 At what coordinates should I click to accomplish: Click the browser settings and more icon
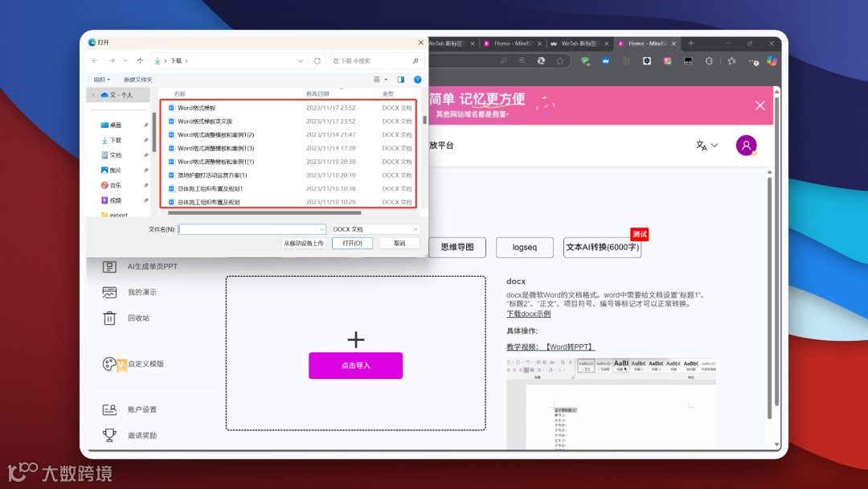coord(753,61)
